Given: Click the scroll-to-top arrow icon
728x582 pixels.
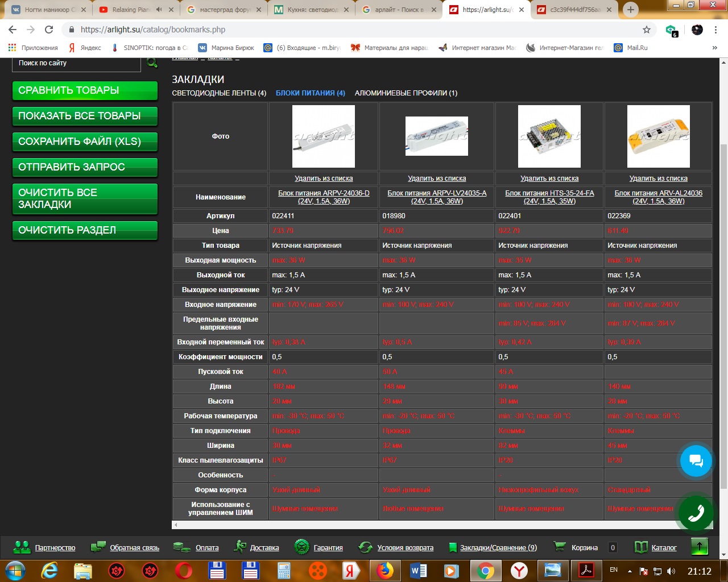Looking at the screenshot, I should click(699, 547).
